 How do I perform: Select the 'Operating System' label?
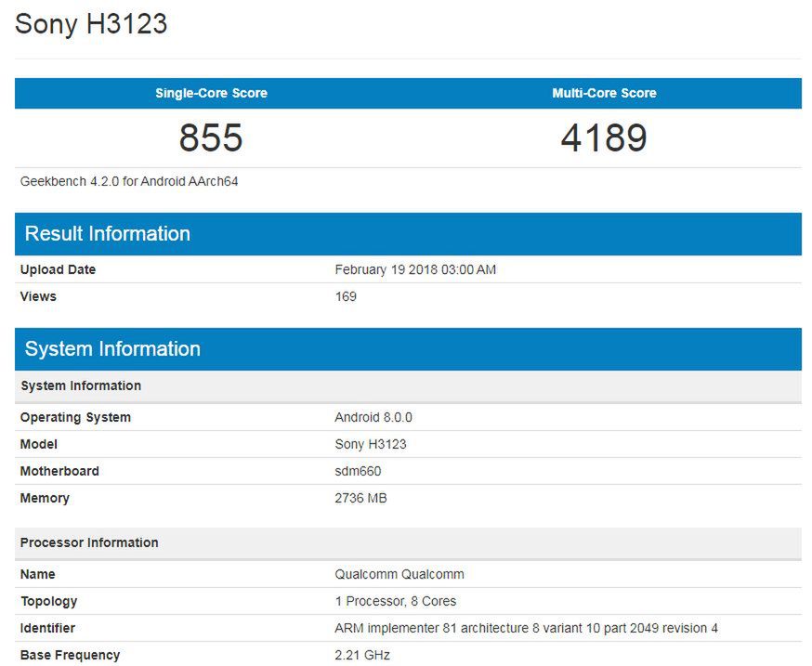click(x=75, y=417)
